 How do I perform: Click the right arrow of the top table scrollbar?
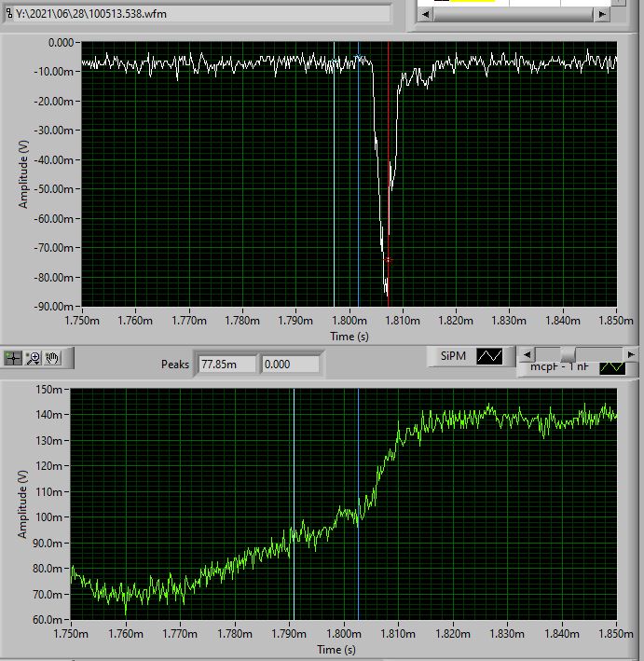click(602, 14)
